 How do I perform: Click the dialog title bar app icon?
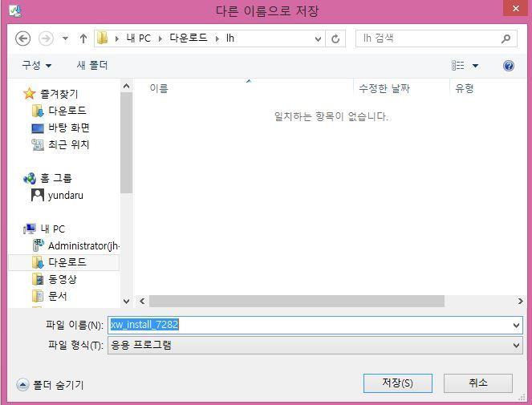coord(15,11)
